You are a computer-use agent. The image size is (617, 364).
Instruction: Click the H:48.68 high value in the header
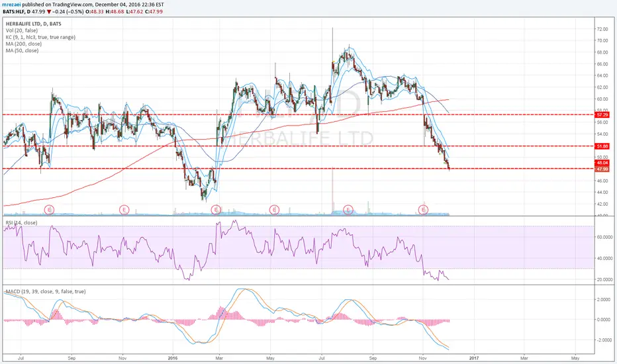click(115, 11)
